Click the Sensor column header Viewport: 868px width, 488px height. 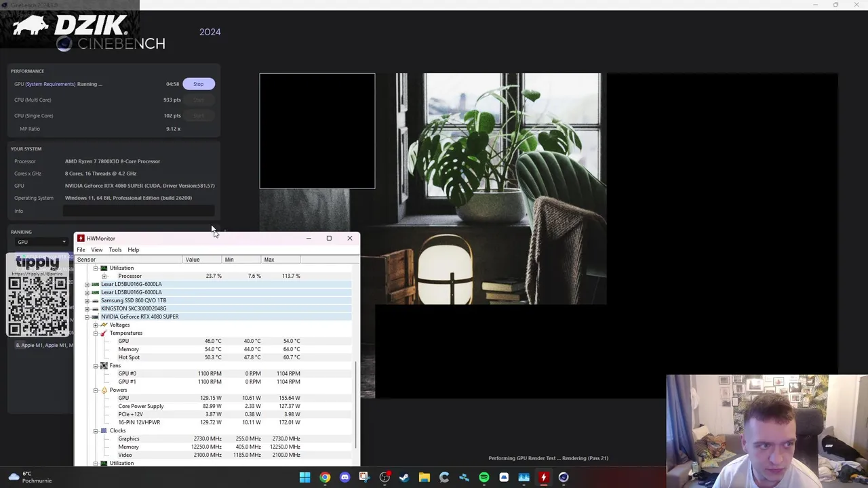[129, 260]
